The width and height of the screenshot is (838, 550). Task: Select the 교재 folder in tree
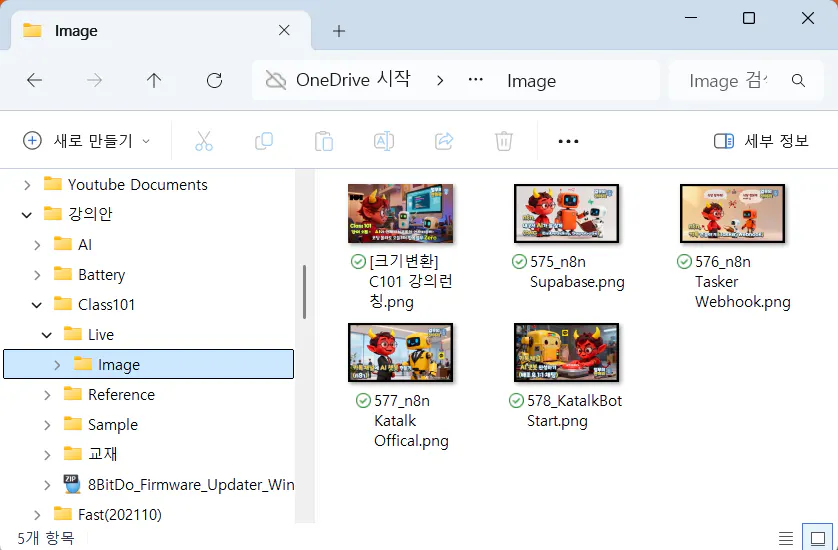coord(103,454)
